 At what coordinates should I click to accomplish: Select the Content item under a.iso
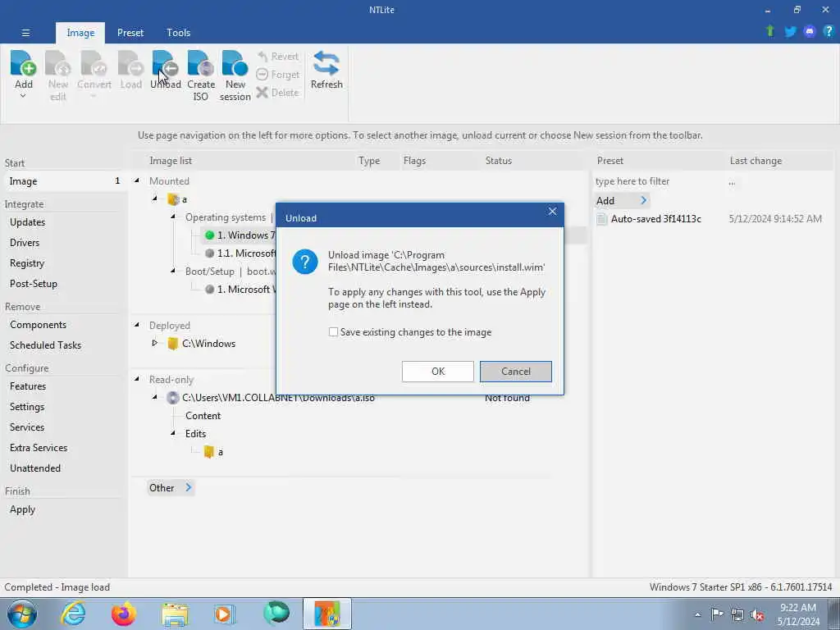(x=203, y=416)
